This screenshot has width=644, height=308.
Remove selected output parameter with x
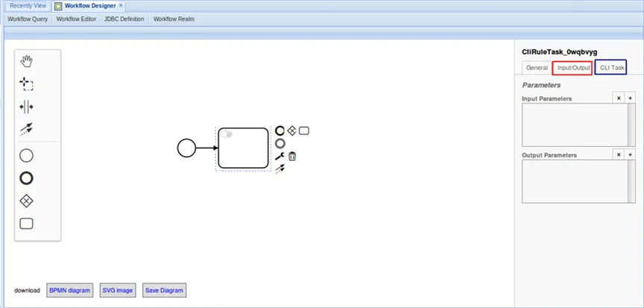(619, 155)
